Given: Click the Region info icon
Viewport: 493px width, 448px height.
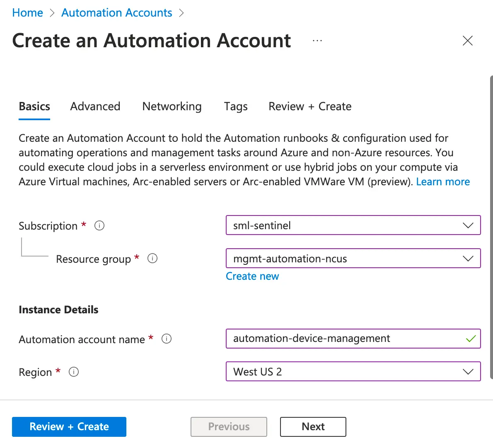Looking at the screenshot, I should [74, 372].
